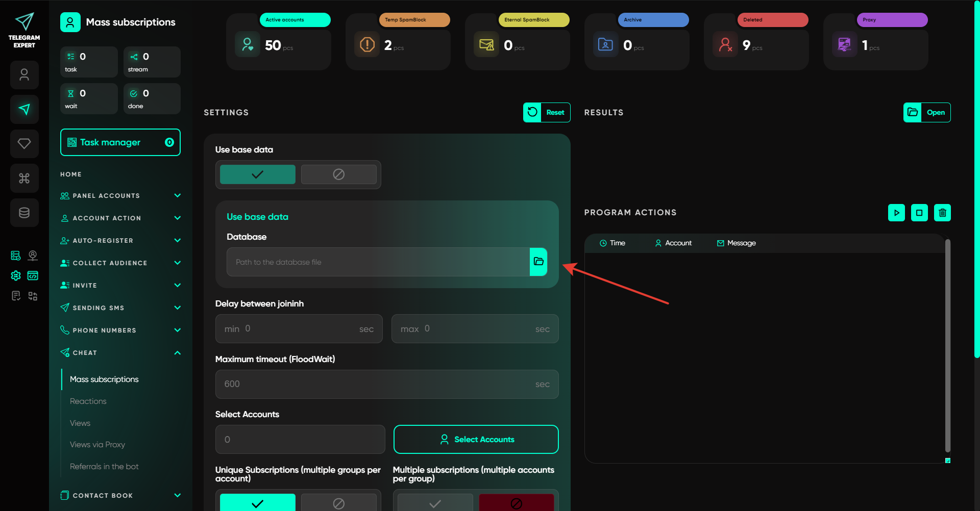Disable Use base data with prohibit toggle
Screen dimensions: 980x511
[338, 174]
